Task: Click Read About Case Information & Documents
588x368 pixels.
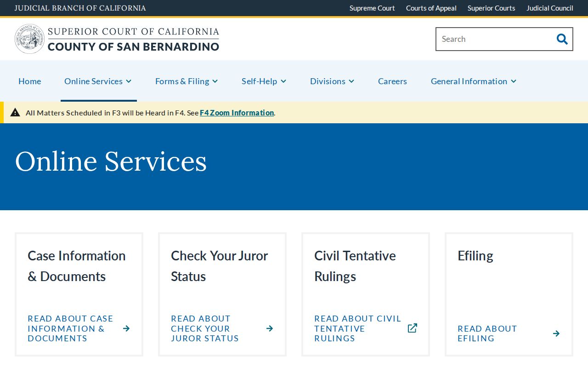Action: (70, 328)
